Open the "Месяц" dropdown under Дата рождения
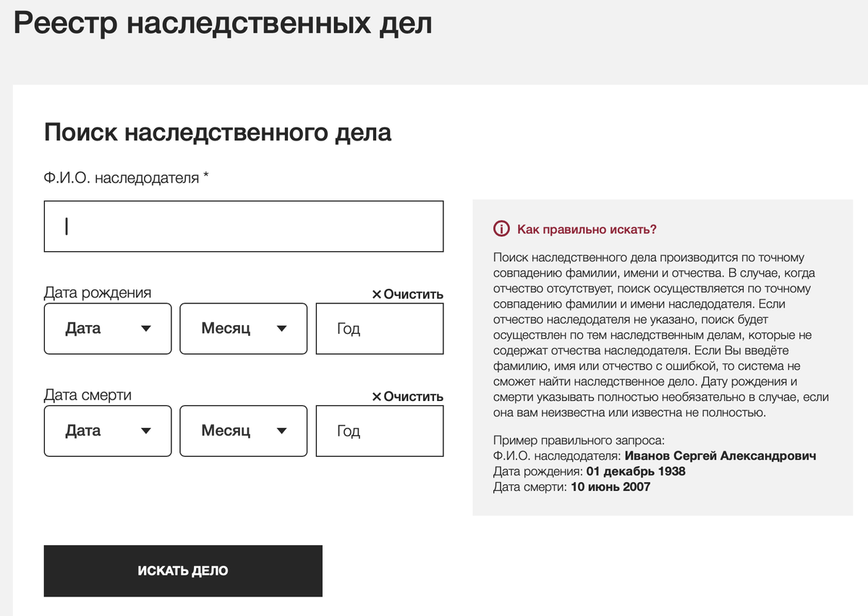This screenshot has height=616, width=868. pyautogui.click(x=243, y=329)
